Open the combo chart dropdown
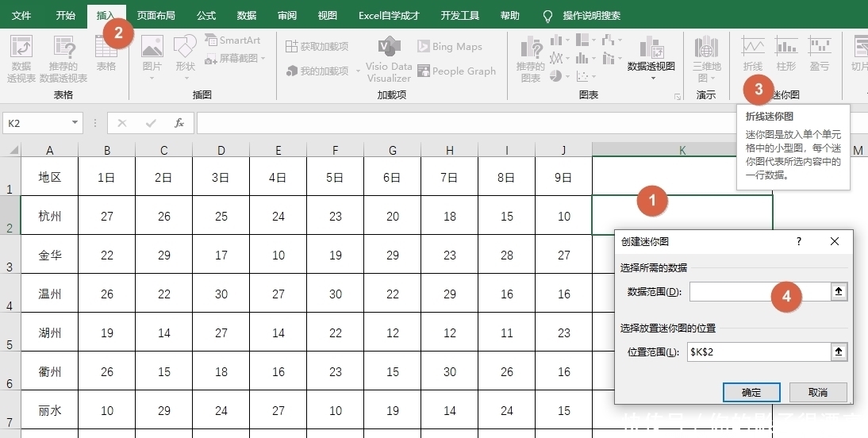 click(x=612, y=58)
